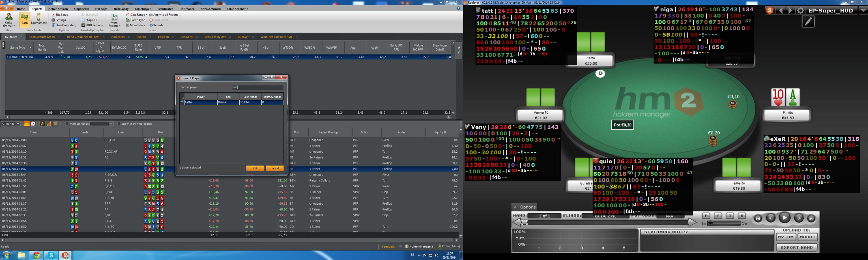Switch to Holecards report tab
The height and width of the screenshot is (260, 868).
pyautogui.click(x=118, y=37)
